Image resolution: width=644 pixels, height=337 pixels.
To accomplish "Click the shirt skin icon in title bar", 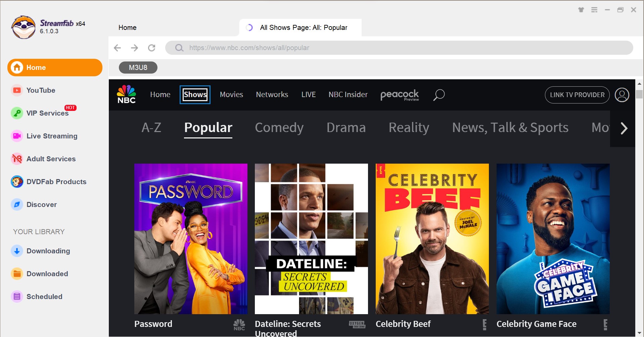I will 581,10.
